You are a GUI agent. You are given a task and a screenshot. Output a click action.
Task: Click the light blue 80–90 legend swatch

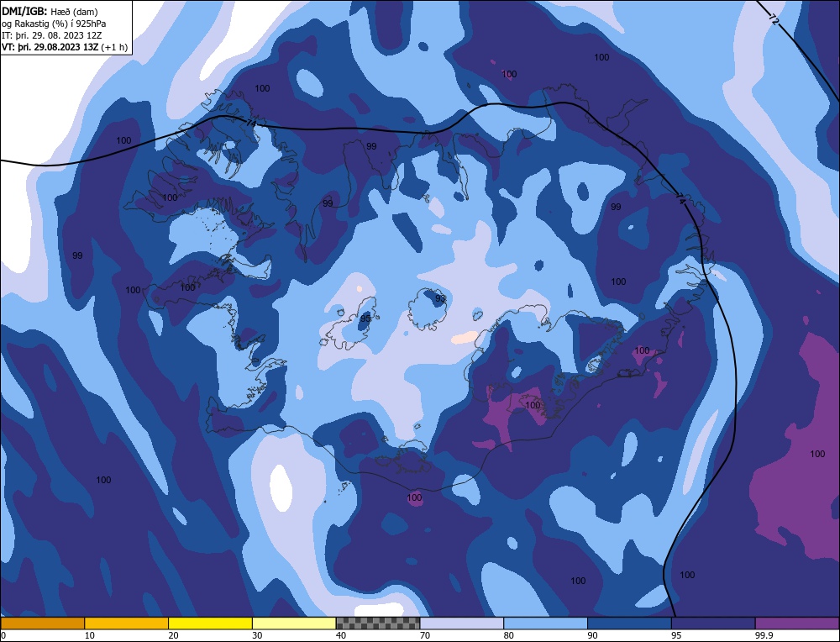pyautogui.click(x=545, y=623)
